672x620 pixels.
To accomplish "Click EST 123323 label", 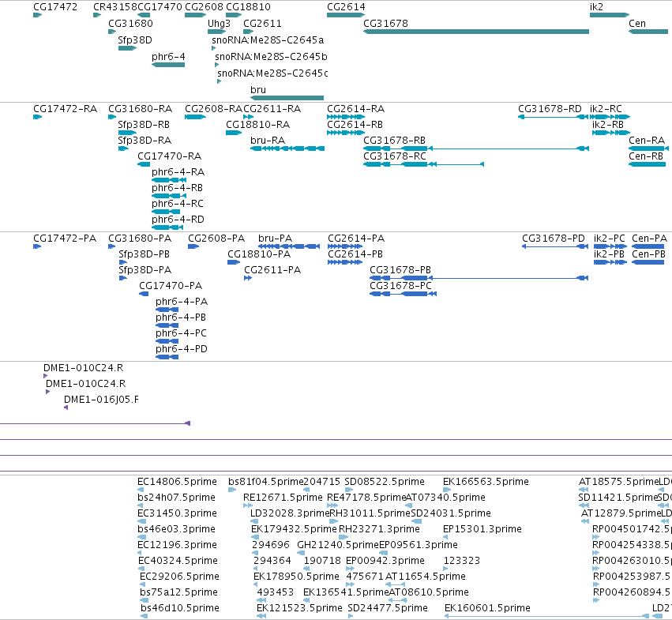I will click(x=462, y=561).
